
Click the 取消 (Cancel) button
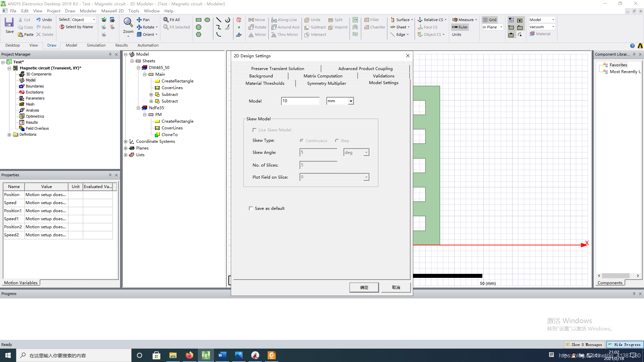(x=396, y=288)
